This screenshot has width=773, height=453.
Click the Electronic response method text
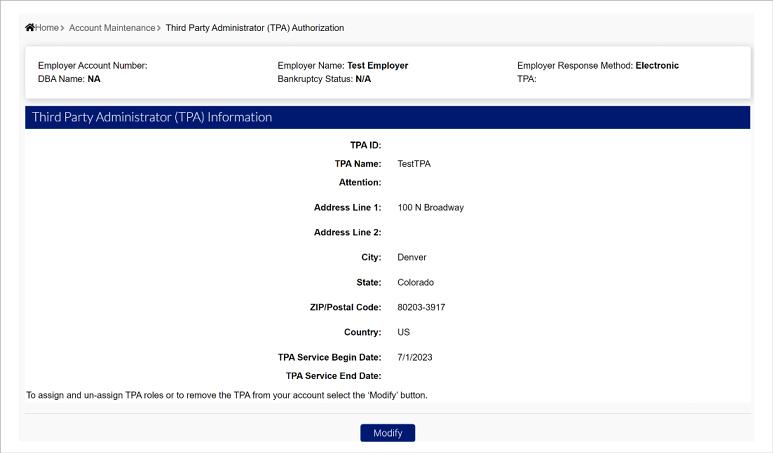[x=657, y=66]
